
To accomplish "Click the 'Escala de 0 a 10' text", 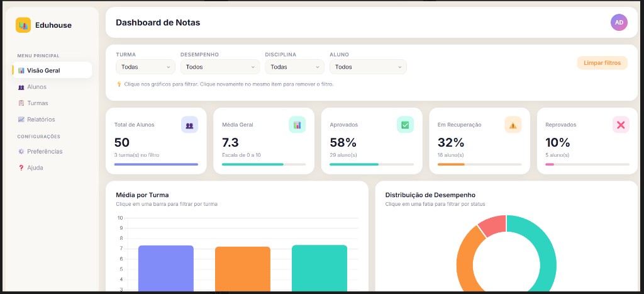I will [241, 155].
